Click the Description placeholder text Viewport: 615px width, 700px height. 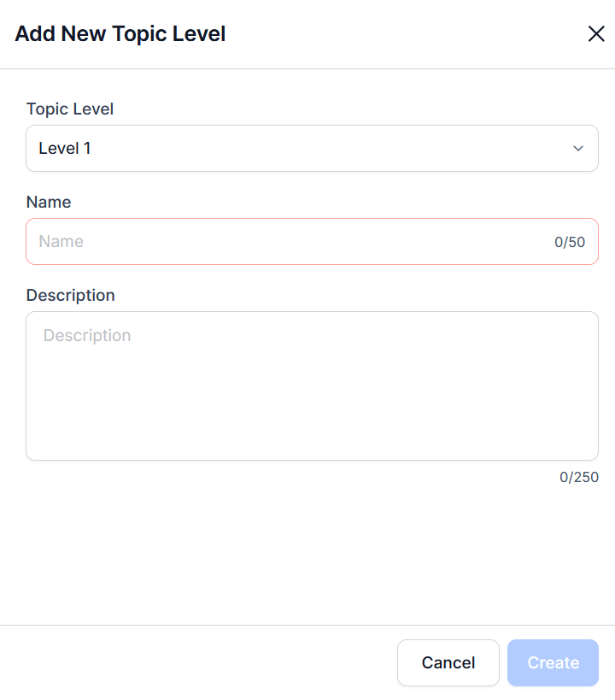(87, 336)
